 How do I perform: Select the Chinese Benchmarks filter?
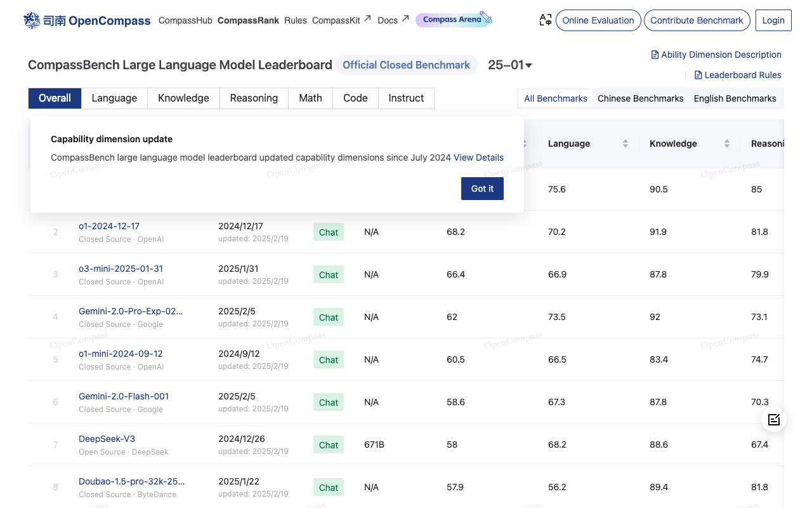point(640,98)
